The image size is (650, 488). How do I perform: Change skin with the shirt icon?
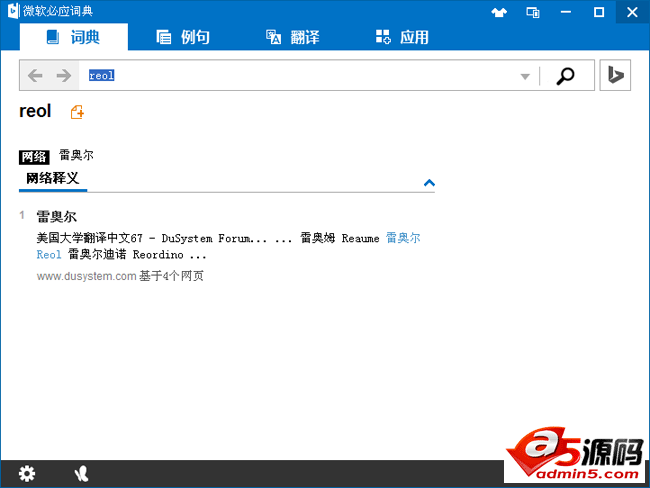pos(499,12)
